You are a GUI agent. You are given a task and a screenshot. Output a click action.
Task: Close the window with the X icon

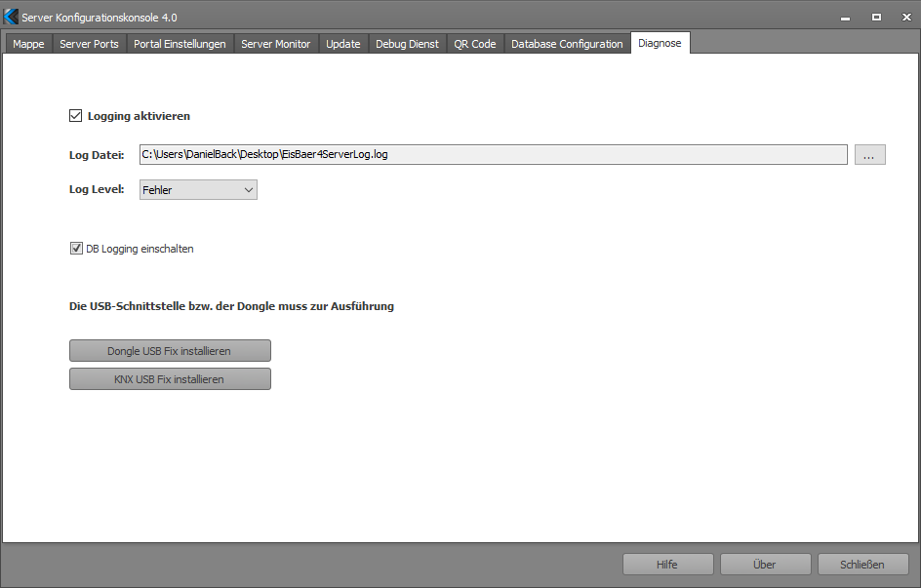(906, 18)
